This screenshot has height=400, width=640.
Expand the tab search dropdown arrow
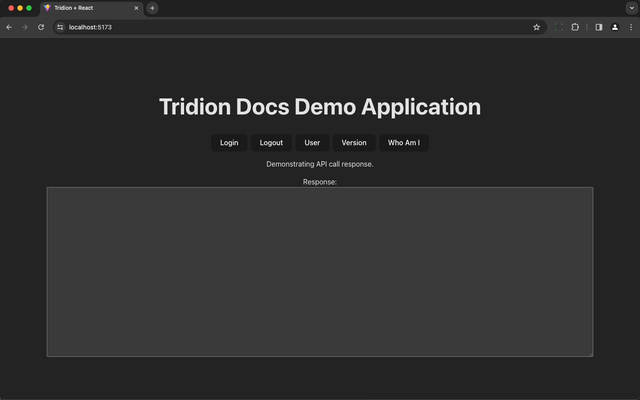(x=632, y=8)
